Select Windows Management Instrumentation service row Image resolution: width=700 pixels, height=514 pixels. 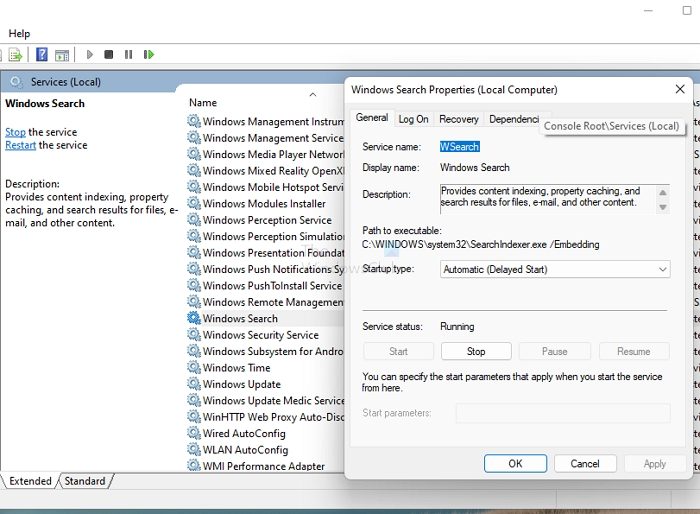pos(266,121)
